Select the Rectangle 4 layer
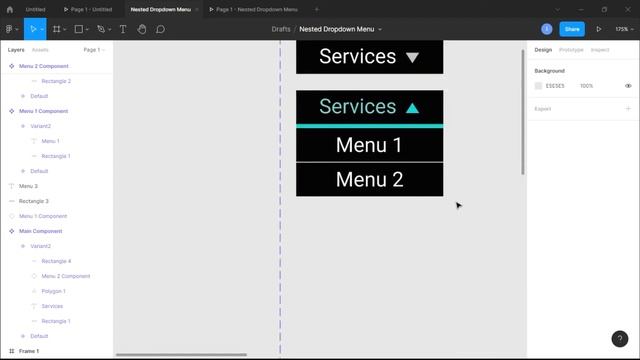 coord(56,261)
